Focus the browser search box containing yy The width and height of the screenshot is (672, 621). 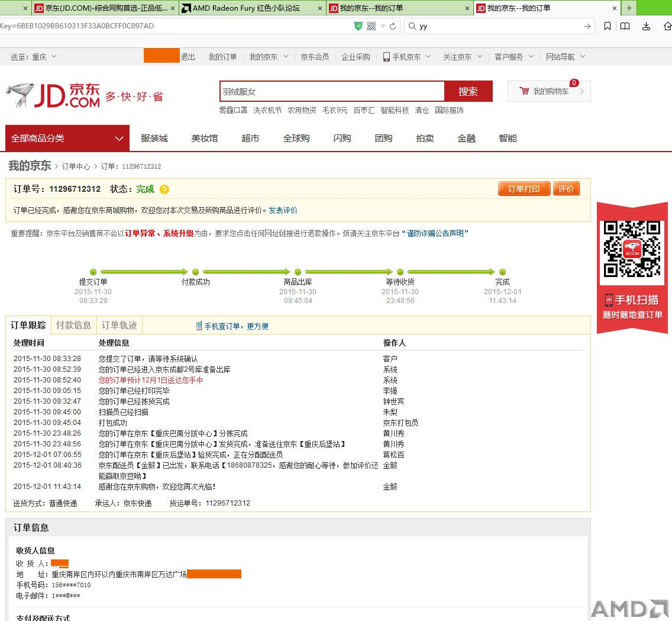point(499,26)
